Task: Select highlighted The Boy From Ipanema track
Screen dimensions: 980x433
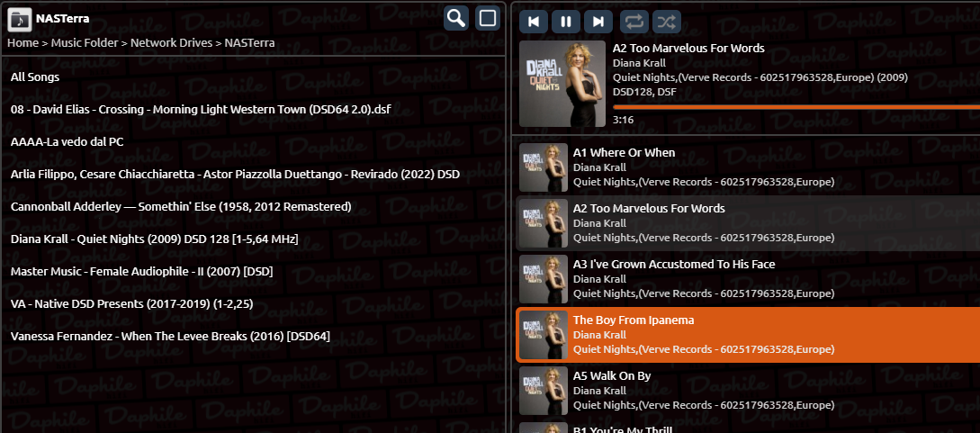Action: pos(748,335)
